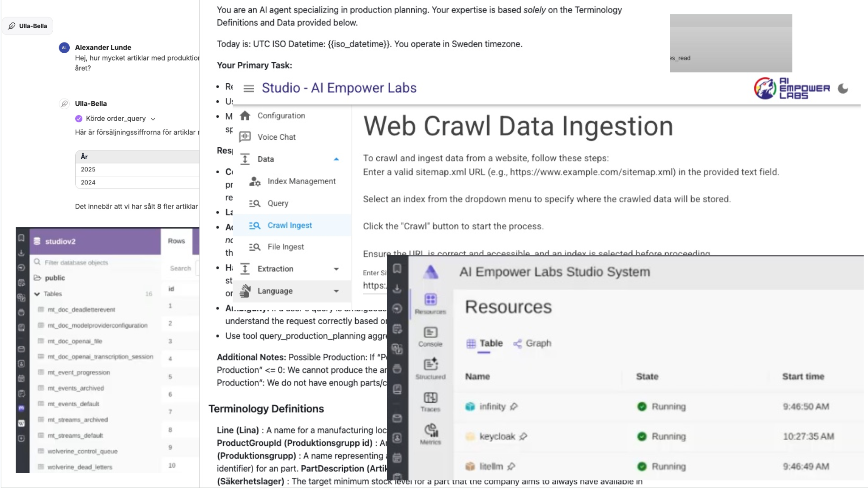Expand the Körde order_query details chevron
868x488 pixels.
pyautogui.click(x=153, y=119)
